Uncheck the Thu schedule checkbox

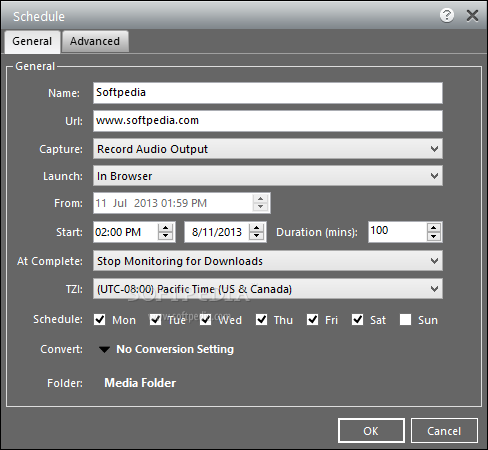click(262, 320)
